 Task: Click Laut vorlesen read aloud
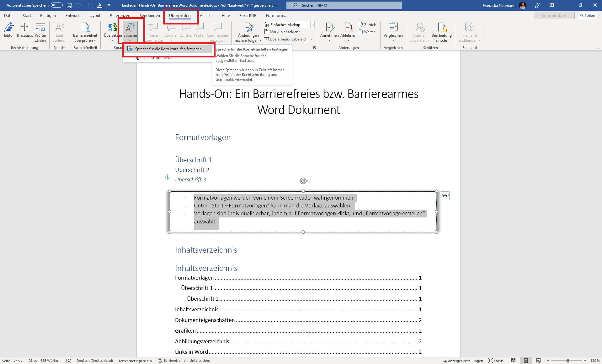(x=60, y=32)
